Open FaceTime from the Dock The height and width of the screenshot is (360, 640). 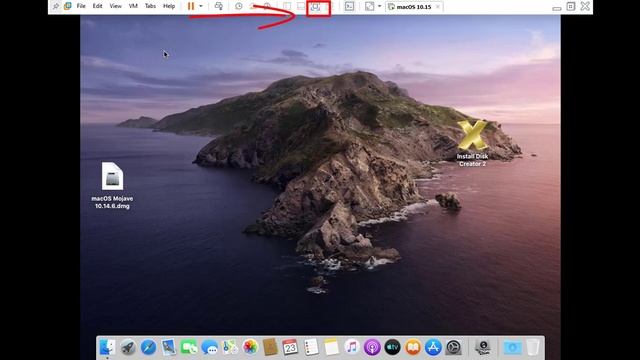point(189,347)
